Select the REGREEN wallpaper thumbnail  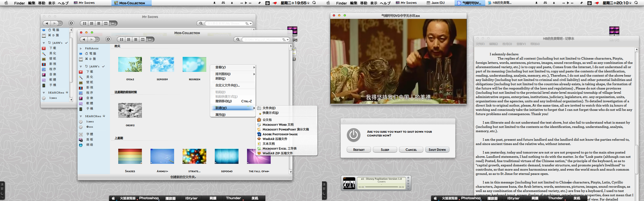point(194,64)
